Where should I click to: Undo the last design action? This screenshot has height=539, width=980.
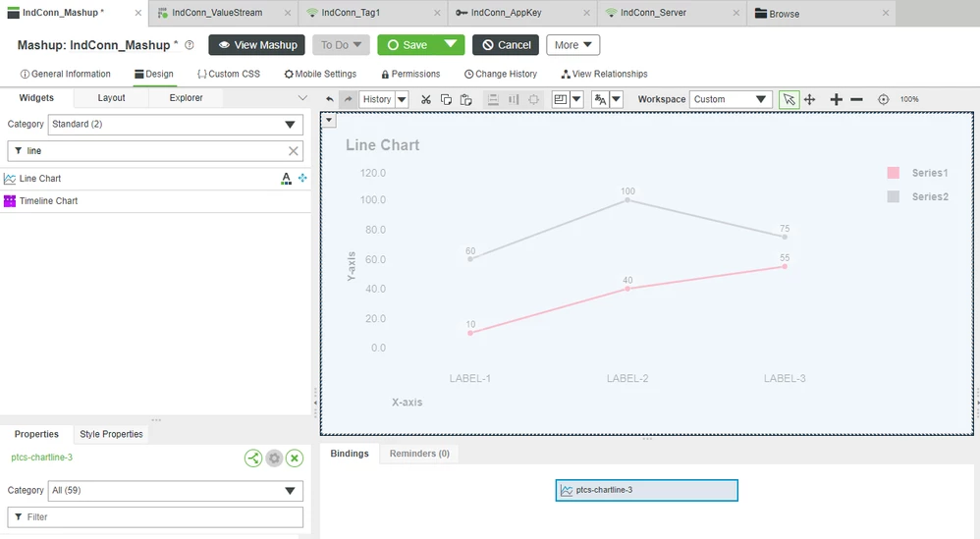pos(330,99)
